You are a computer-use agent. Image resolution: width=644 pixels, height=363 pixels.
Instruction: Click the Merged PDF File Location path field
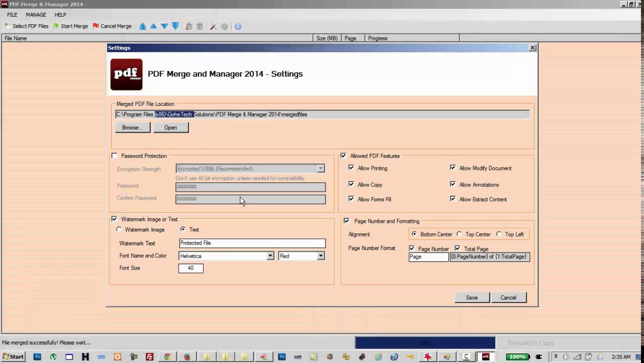point(323,114)
